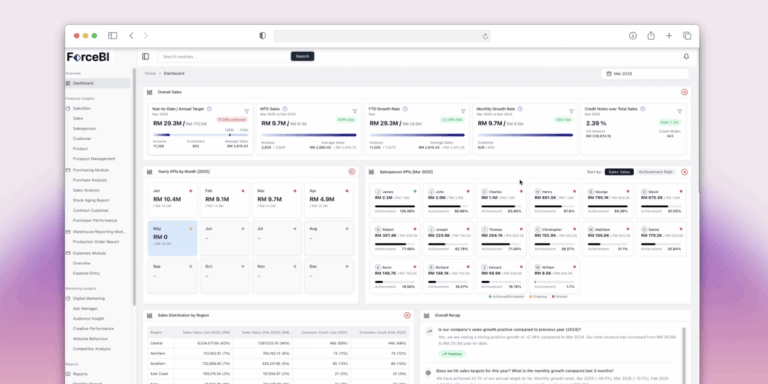Open James salesperson KPI card
The height and width of the screenshot is (384, 768).
pos(395,201)
